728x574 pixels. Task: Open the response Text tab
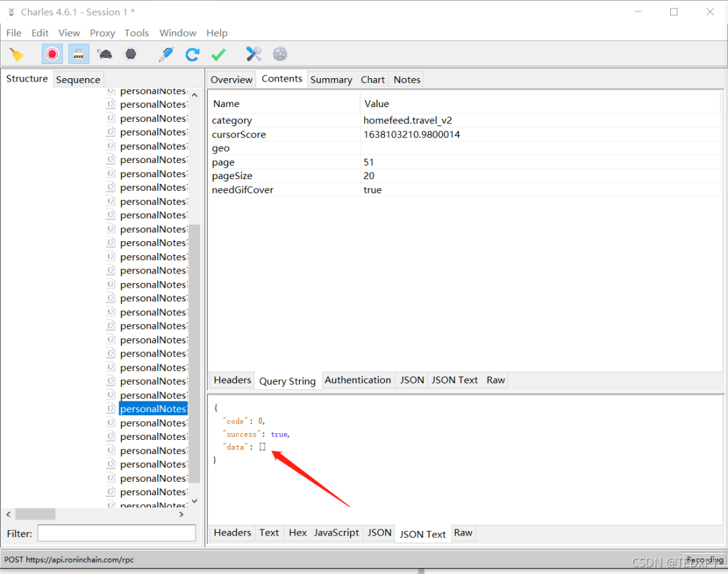(269, 533)
